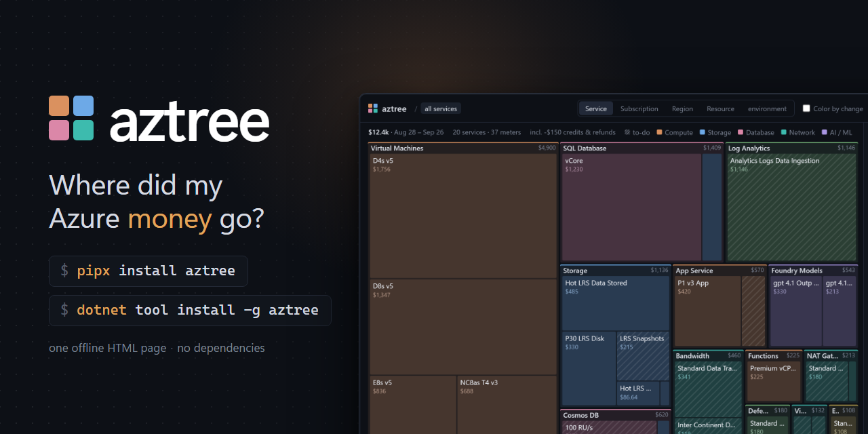Select the D4s v5 treemap tile
868x434 pixels.
[x=463, y=216]
